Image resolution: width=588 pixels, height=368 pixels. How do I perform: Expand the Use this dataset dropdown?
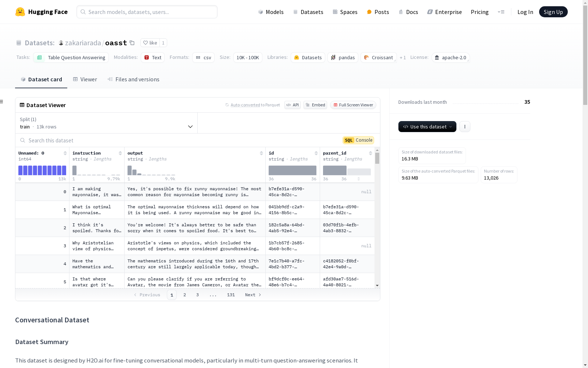pos(427,127)
